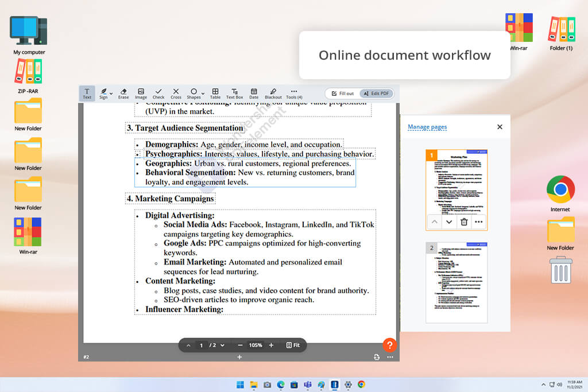Image resolution: width=588 pixels, height=392 pixels.
Task: Switch to Edit PDF mode
Action: [376, 94]
